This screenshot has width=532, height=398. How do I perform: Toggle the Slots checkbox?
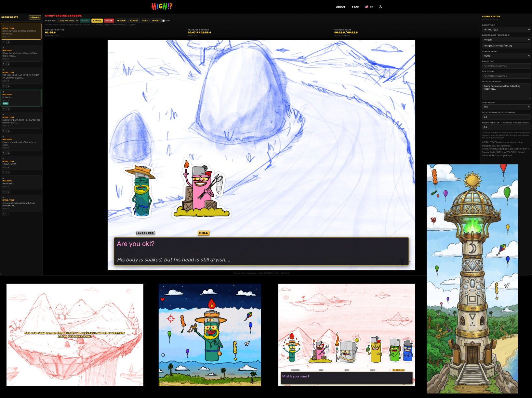pos(164,20)
